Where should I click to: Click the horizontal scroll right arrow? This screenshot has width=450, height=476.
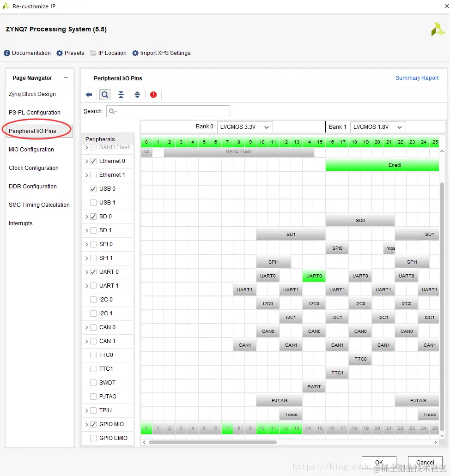[x=435, y=442]
